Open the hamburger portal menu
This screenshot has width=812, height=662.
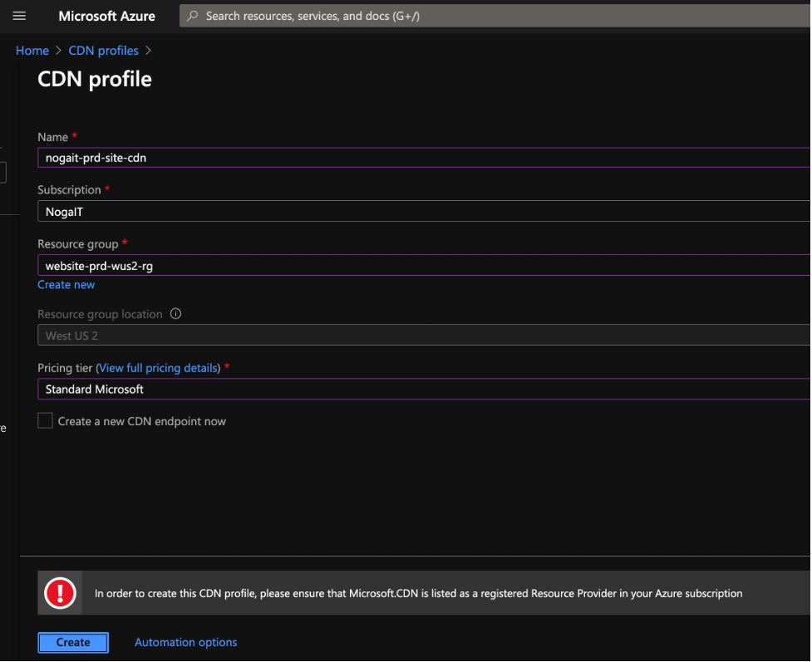click(19, 16)
